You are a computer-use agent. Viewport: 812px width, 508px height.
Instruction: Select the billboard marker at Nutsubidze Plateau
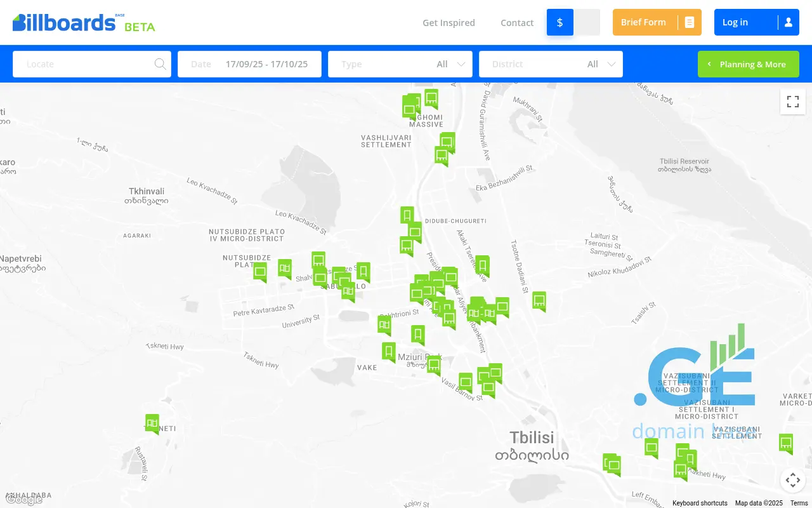coord(260,272)
